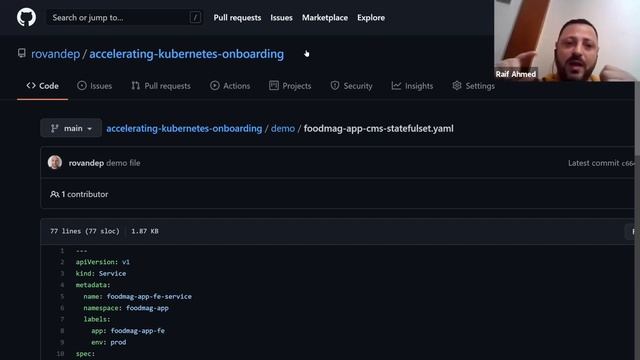Image resolution: width=640 pixels, height=360 pixels.
Task: Open Pull requests in top navigation bar
Action: pyautogui.click(x=237, y=18)
